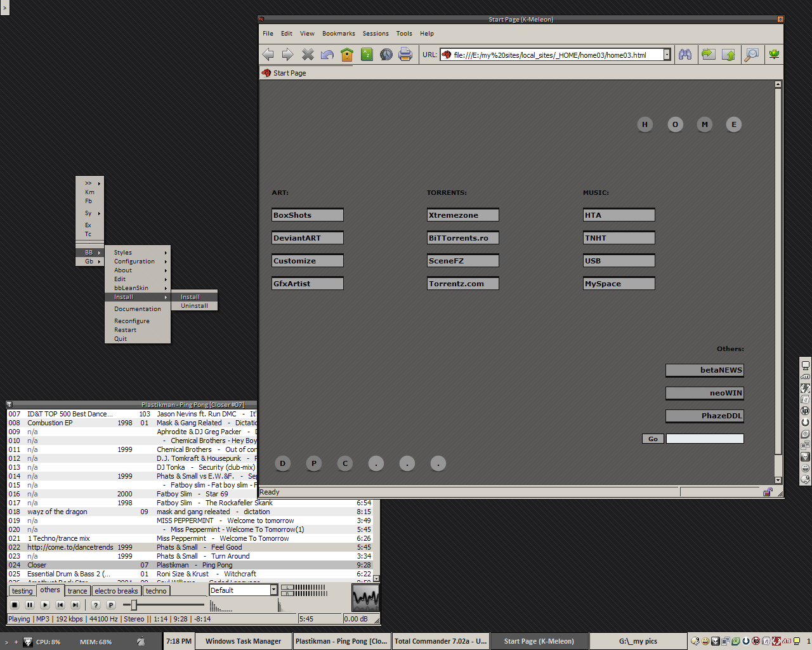The width and height of the screenshot is (812, 650).
Task: Click the Play button in music player
Action: click(45, 605)
